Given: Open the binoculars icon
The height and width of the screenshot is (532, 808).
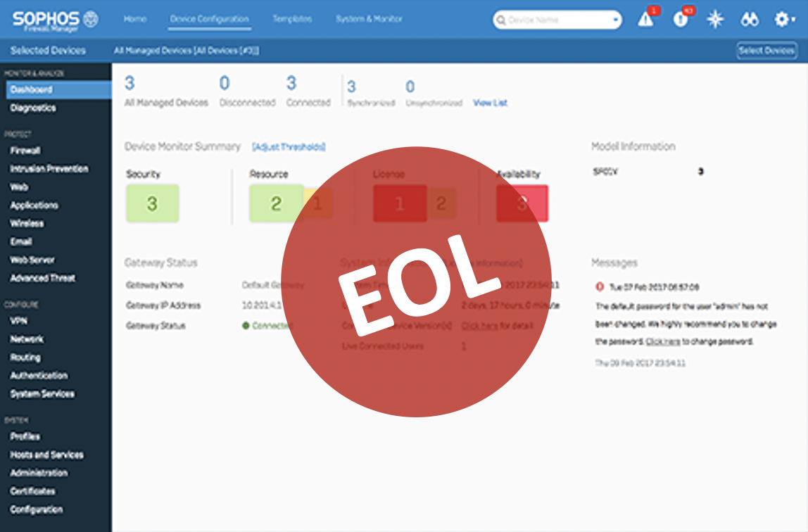Looking at the screenshot, I should click(750, 20).
